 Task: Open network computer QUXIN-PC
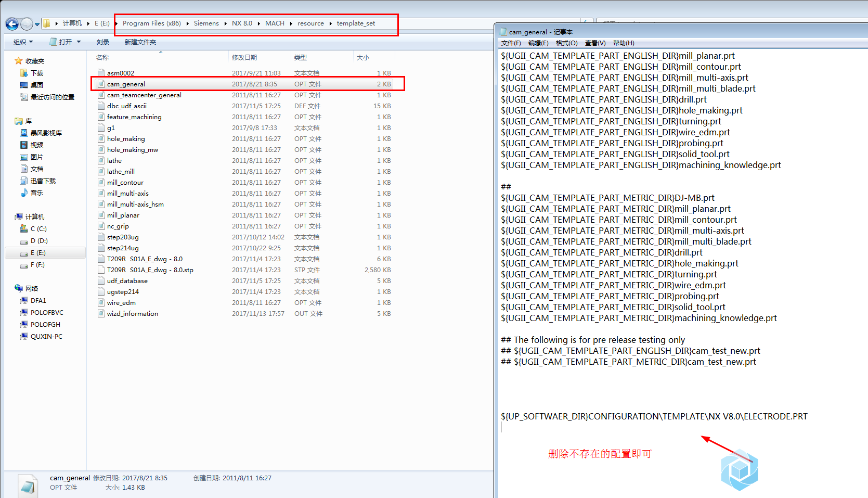(46, 336)
